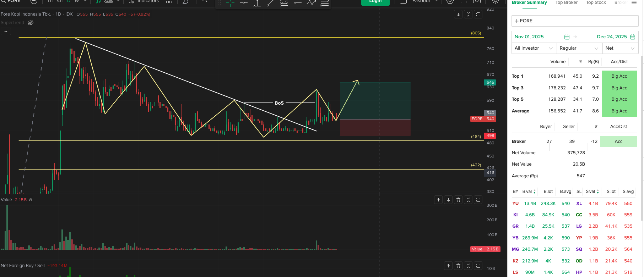Collapse the Net Foreign Buy/Sell pane
This screenshot has height=277, width=644.
[468, 266]
